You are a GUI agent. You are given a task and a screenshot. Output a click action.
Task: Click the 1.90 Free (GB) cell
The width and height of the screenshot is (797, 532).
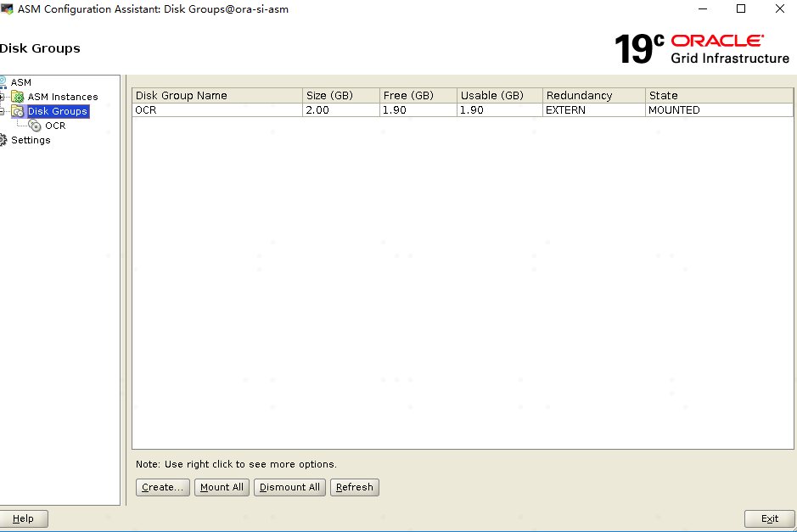pos(418,110)
